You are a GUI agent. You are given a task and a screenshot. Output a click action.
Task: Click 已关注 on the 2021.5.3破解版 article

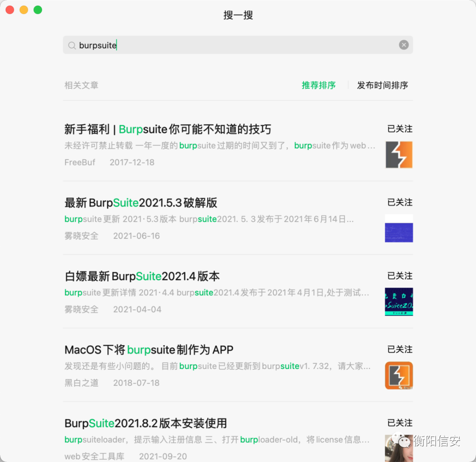click(x=400, y=202)
